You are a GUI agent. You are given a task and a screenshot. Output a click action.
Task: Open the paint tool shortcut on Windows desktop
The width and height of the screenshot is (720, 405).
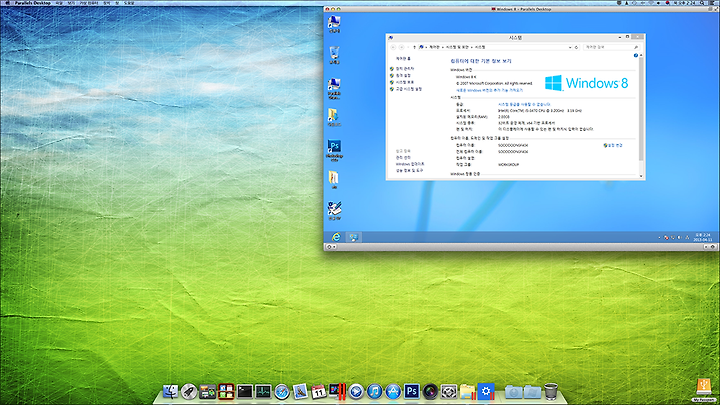(334, 211)
